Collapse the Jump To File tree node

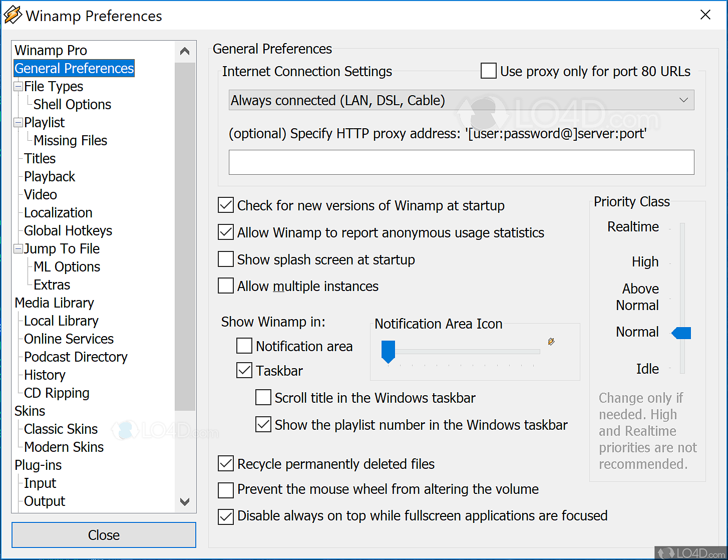point(19,249)
